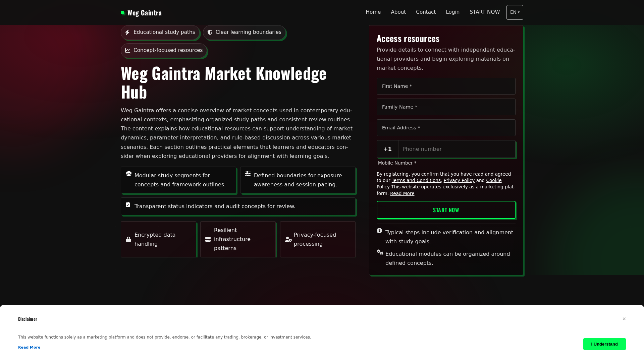
Task: Click the Transparent status indicators card
Action: [x=238, y=206]
